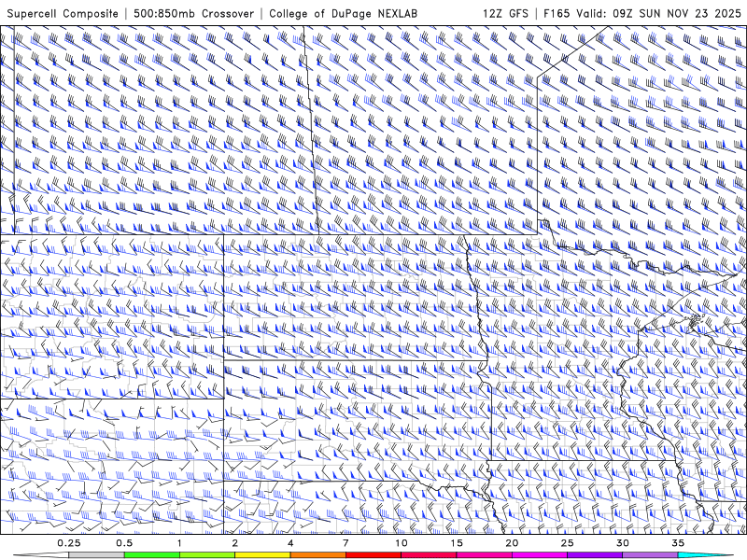
Task: Click the "2" legend value
Action: (x=235, y=543)
